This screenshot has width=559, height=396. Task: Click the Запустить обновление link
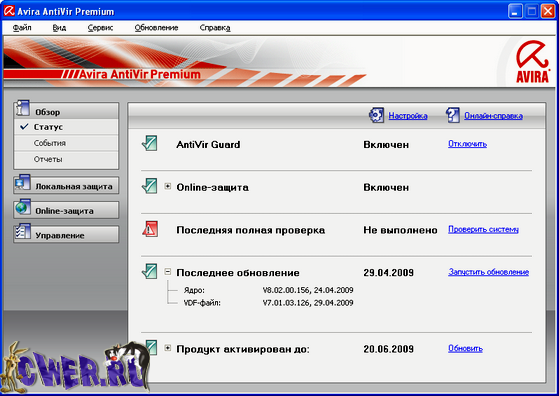coord(488,272)
